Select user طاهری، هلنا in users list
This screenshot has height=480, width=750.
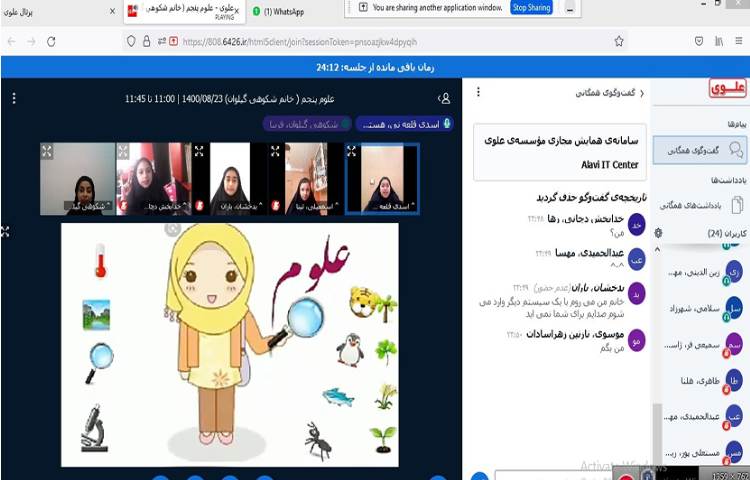point(704,381)
